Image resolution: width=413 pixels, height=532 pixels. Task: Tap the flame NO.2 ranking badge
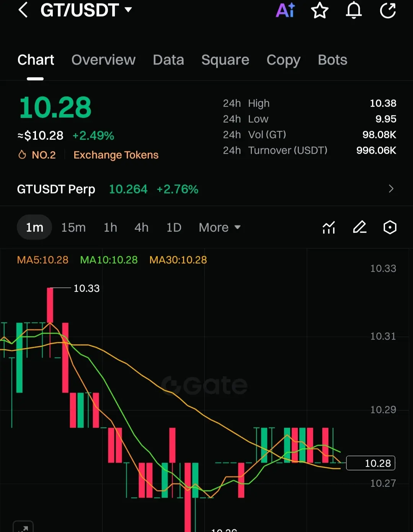tap(37, 155)
